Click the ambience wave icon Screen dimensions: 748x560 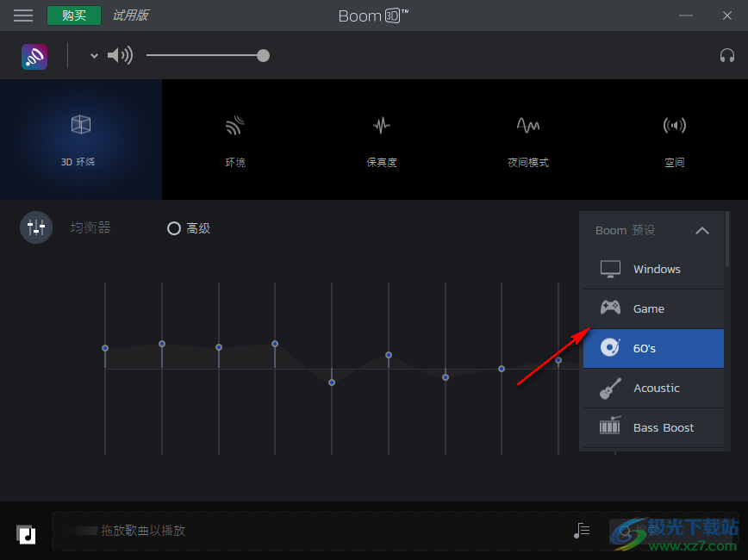coord(235,126)
